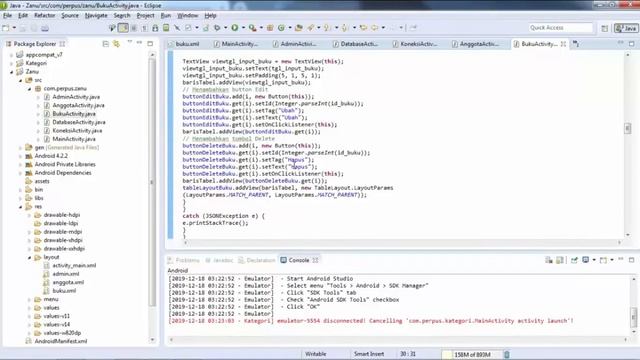Open the Package Explorer view menu
Image resolution: width=640 pixels, height=360 pixels.
[x=129, y=42]
